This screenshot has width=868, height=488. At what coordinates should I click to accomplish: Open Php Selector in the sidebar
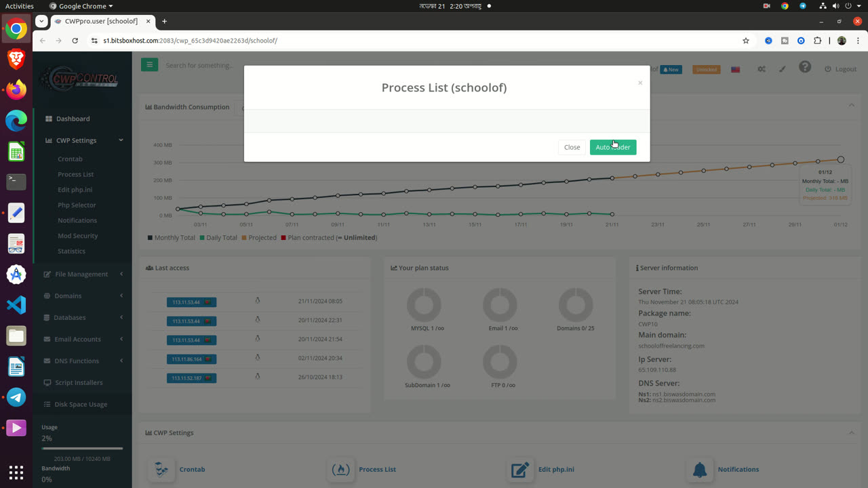tap(77, 205)
